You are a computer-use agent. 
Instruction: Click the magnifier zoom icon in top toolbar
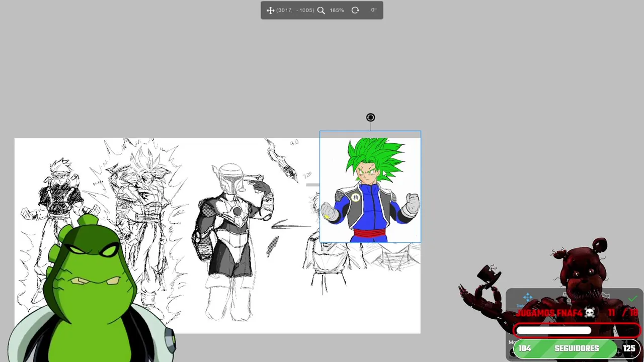321,10
